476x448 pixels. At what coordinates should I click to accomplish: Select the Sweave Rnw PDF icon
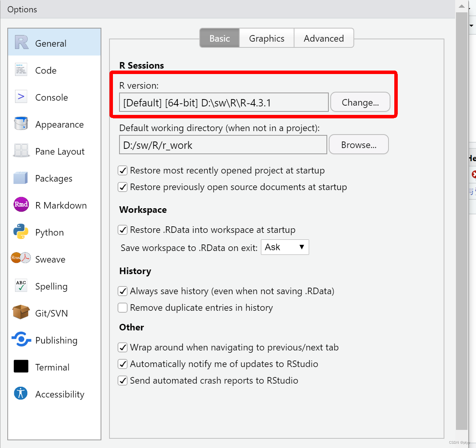tap(21, 258)
